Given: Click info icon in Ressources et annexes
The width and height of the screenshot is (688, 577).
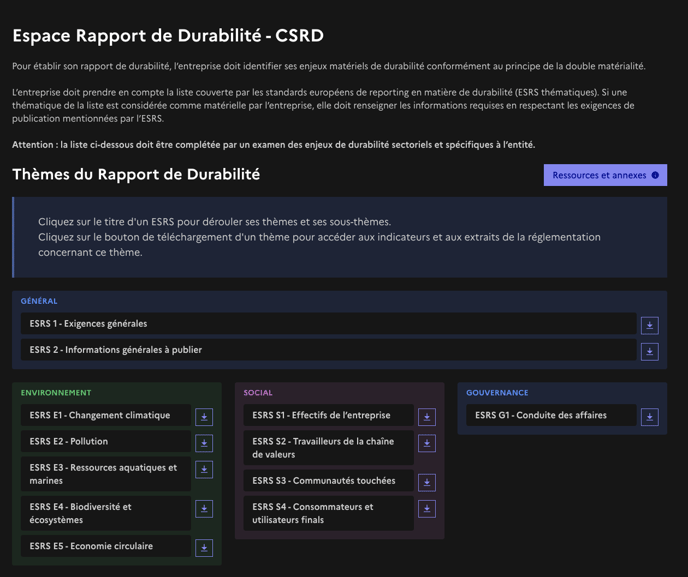Looking at the screenshot, I should 655,175.
